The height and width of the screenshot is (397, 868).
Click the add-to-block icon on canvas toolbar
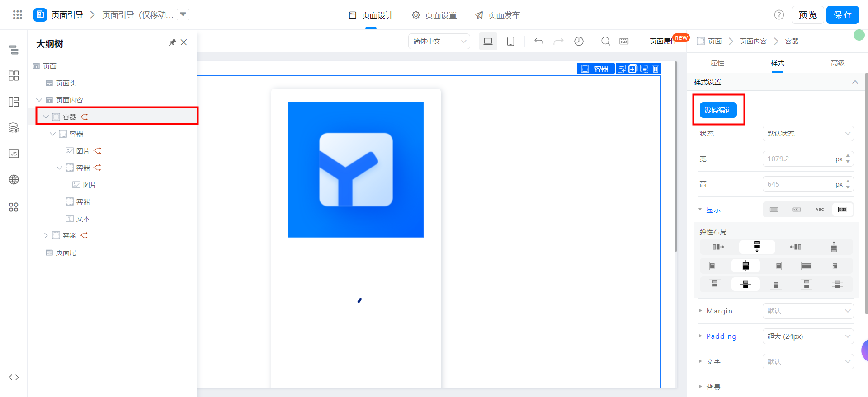tap(622, 69)
